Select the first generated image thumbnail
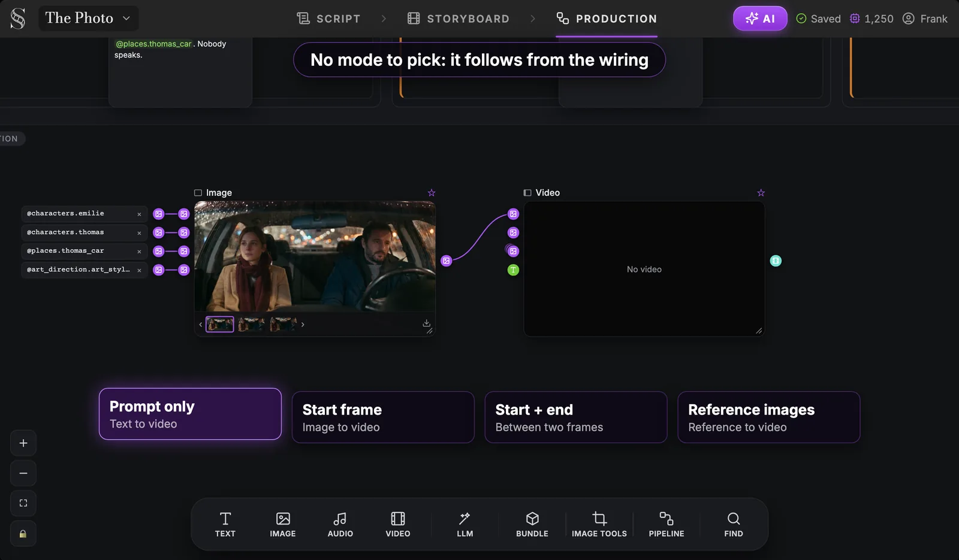 coord(220,324)
